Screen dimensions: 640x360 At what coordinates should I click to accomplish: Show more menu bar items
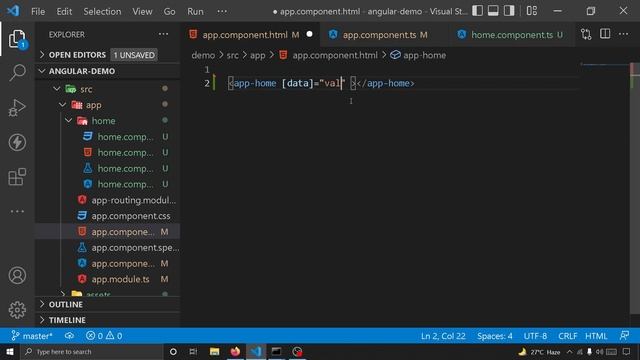click(x=222, y=11)
